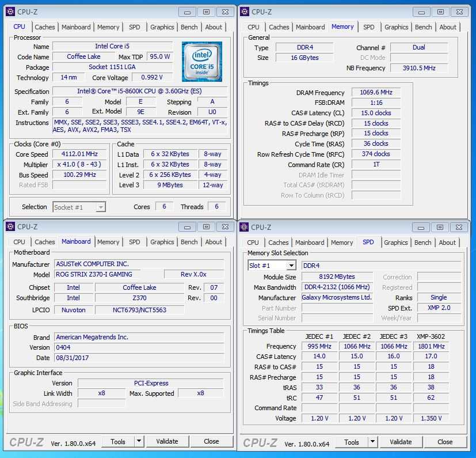This screenshot has height=458, width=476.
Task: Click the Specification field showing i5-8600K
Action: [140, 92]
